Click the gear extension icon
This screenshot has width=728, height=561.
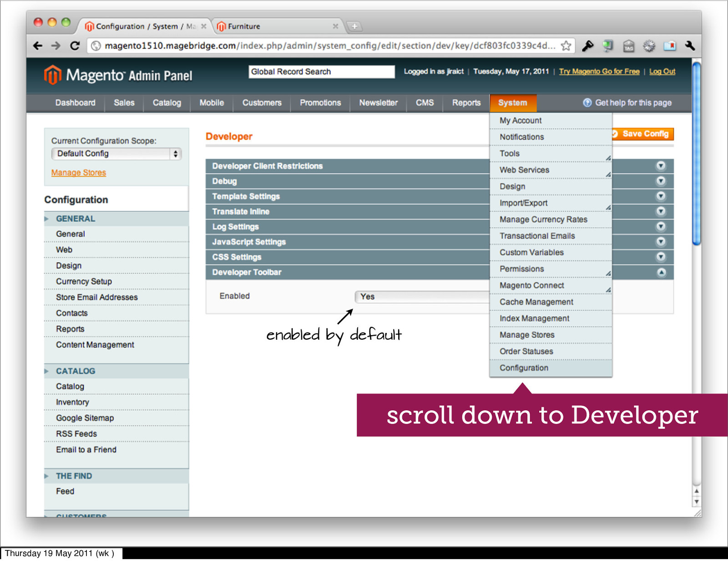(649, 46)
